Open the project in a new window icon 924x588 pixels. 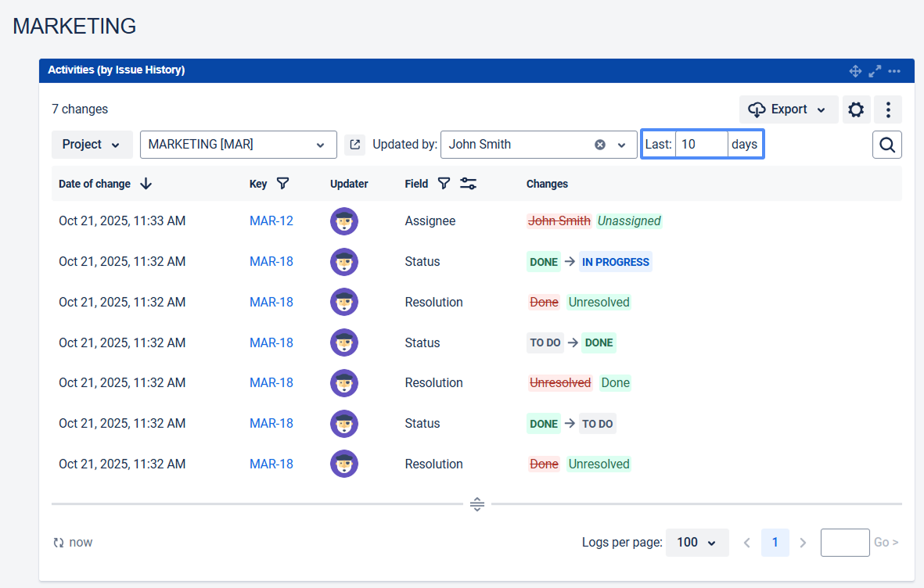(355, 145)
